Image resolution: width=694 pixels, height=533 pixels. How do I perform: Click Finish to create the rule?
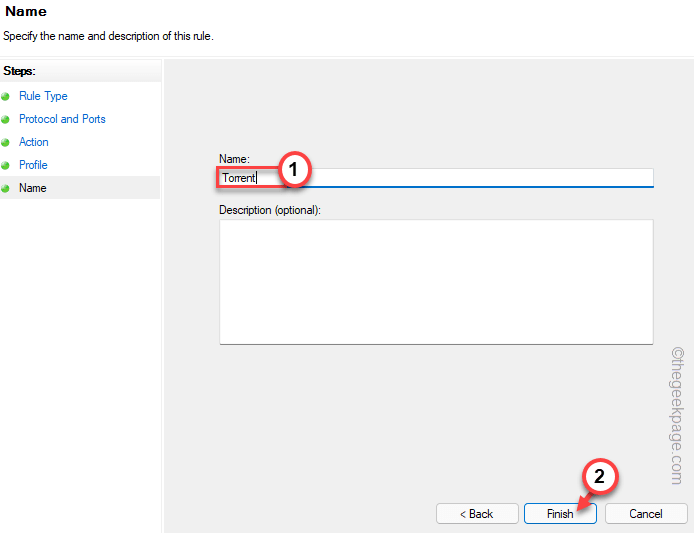point(560,514)
